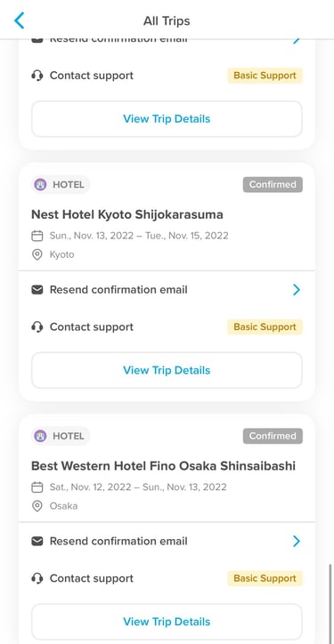Open chevron for Best Western resend email

[297, 542]
